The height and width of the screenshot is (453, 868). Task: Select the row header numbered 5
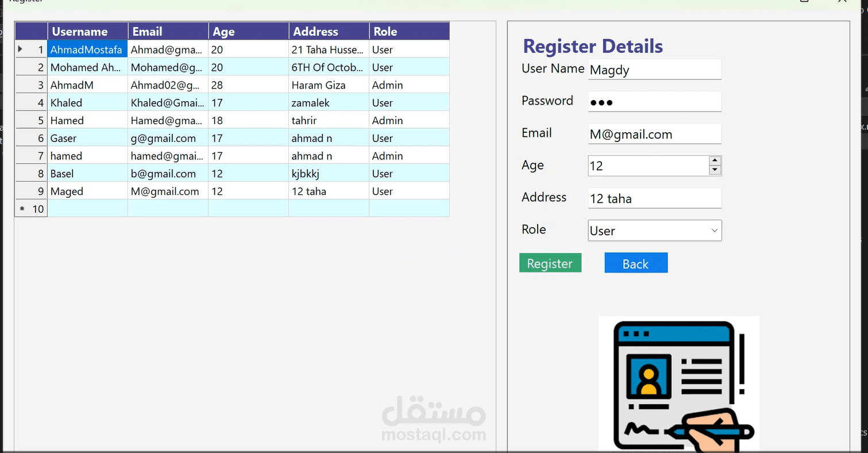click(x=31, y=121)
